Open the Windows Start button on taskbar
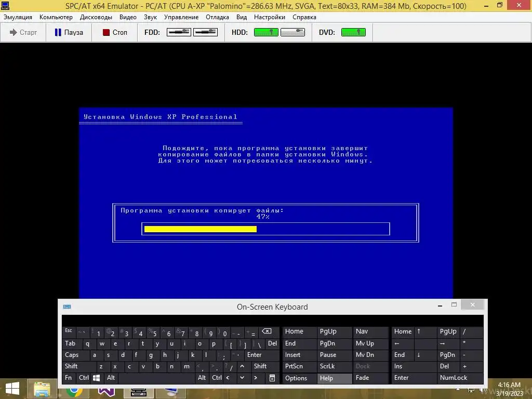Screen dimensions: 532x399 tap(12, 389)
